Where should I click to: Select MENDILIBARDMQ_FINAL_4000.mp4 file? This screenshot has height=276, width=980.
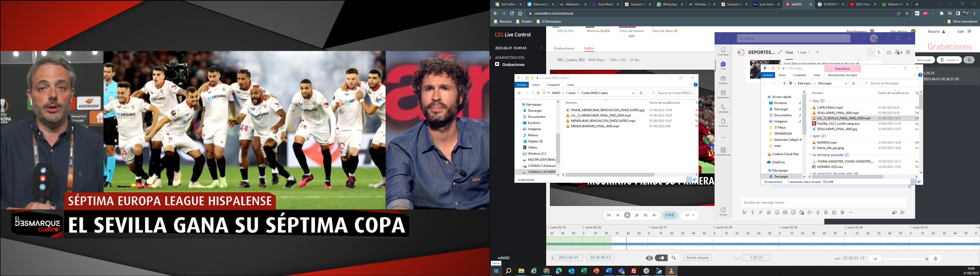click(595, 126)
